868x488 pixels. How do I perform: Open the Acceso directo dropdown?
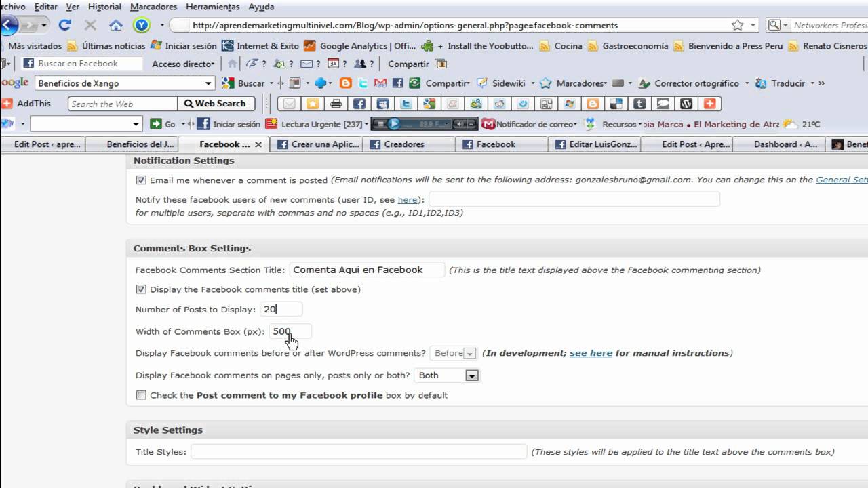[x=183, y=64]
